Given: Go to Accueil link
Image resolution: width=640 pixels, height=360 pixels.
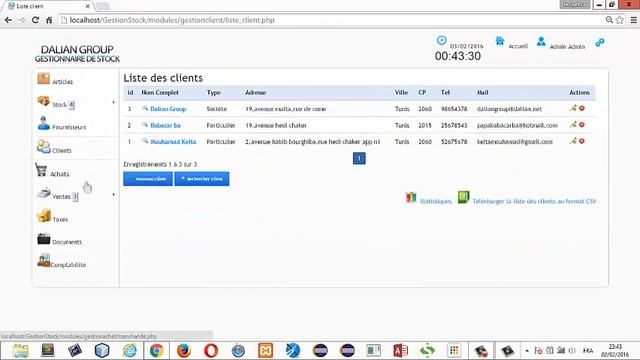Looking at the screenshot, I should (518, 46).
